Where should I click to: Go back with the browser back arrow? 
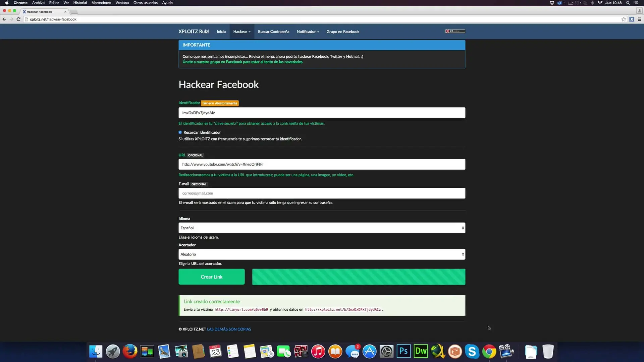(x=4, y=19)
